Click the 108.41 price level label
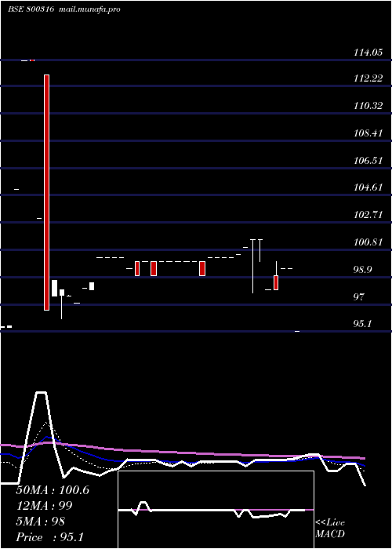The image size is (392, 549). click(368, 133)
